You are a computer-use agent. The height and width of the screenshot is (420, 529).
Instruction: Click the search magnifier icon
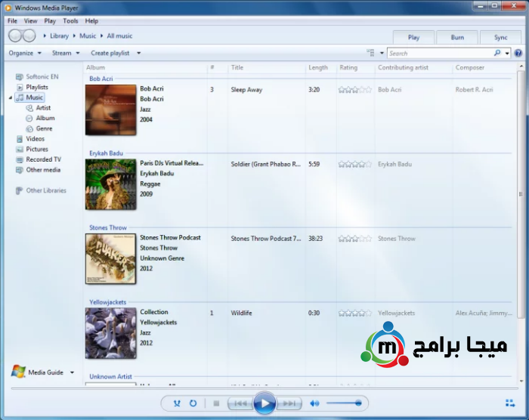pos(497,53)
